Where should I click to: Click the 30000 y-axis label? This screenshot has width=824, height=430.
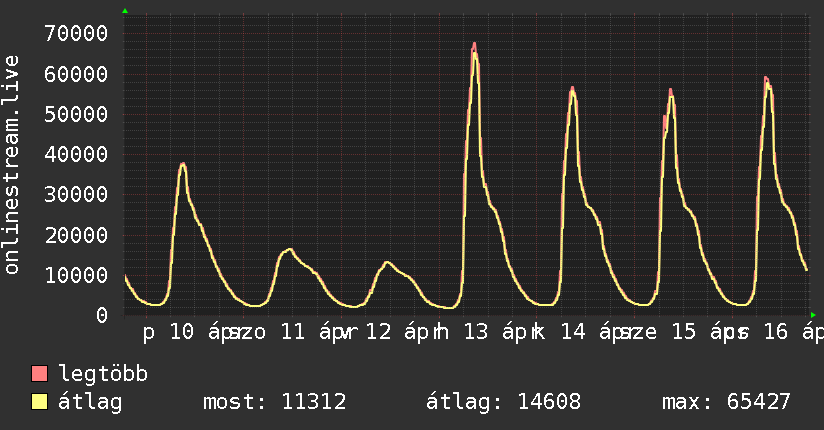tap(76, 194)
